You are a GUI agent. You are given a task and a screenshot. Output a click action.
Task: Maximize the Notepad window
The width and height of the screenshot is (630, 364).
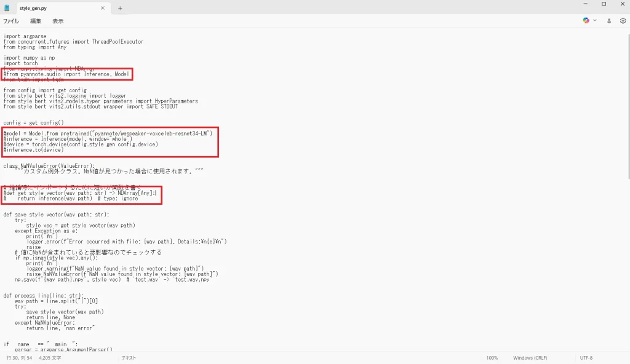point(604,4)
